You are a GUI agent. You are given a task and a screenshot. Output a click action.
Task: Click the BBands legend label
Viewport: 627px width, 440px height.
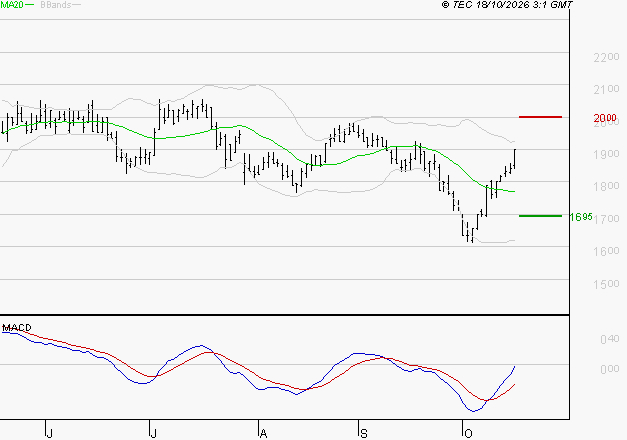pyautogui.click(x=56, y=5)
